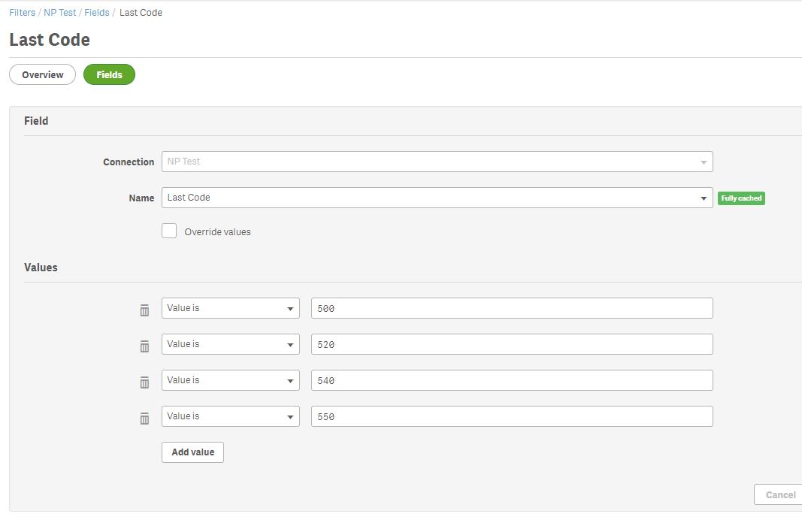Switch to the Overview tab

point(42,75)
